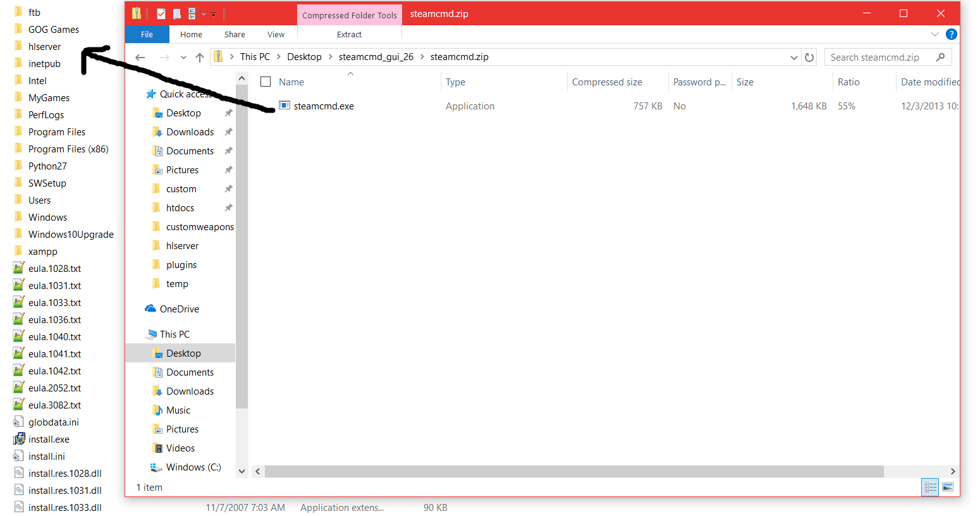This screenshot has width=980, height=516.
Task: Click the globdata.ini file icon in background window
Action: [x=19, y=422]
